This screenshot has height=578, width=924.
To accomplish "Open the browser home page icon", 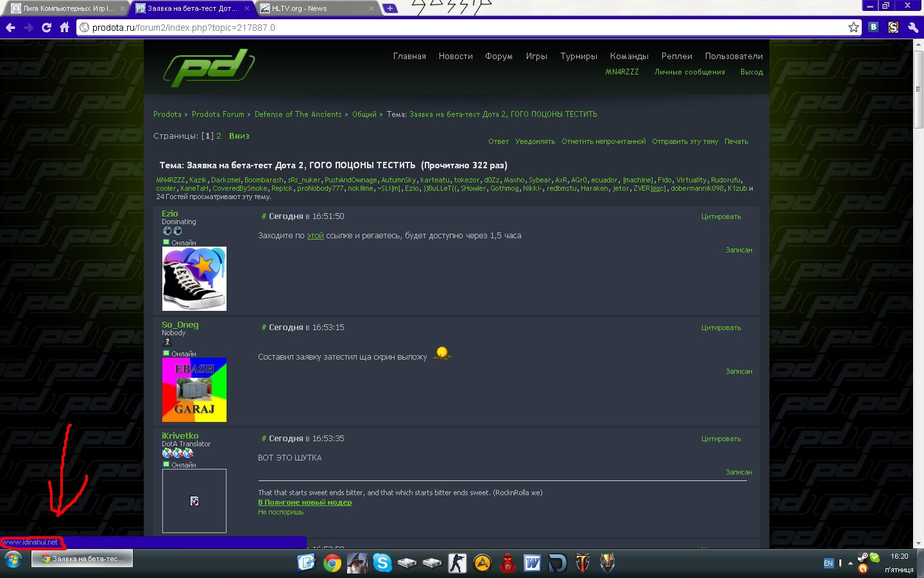I will click(64, 27).
